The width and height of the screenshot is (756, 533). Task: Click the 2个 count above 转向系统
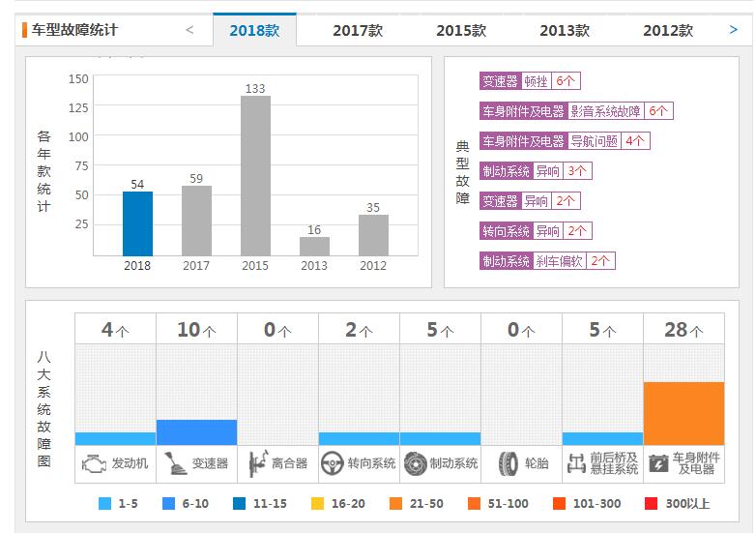(x=360, y=330)
